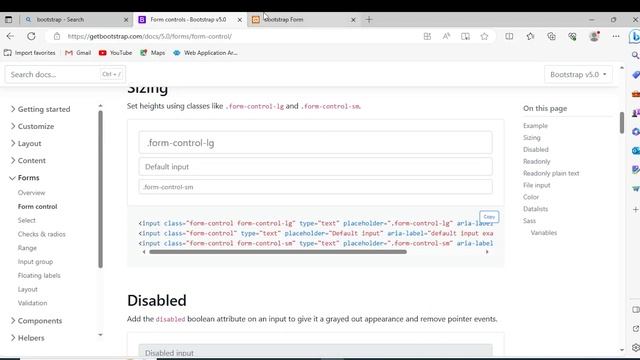
Task: Open Select docs page
Action: coord(27,220)
